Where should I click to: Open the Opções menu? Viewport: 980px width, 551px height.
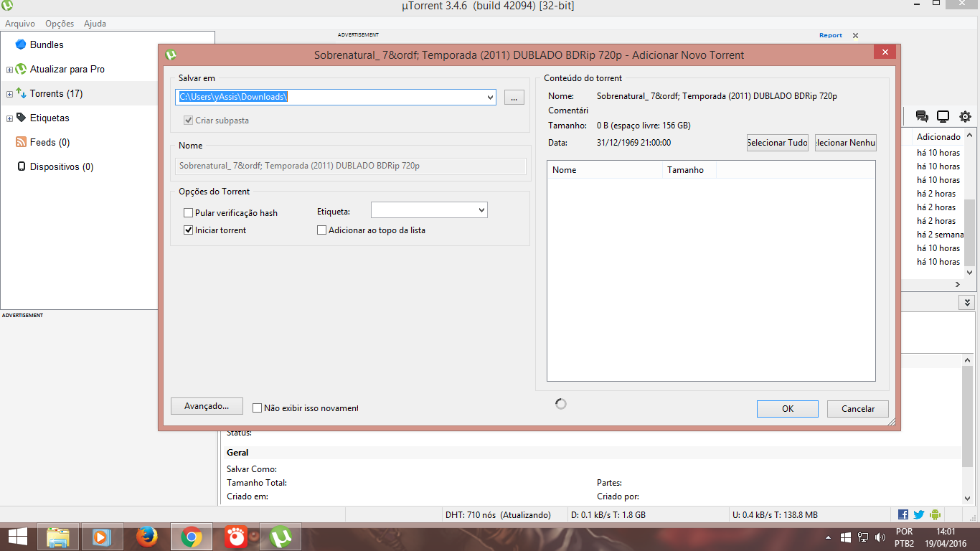60,24
